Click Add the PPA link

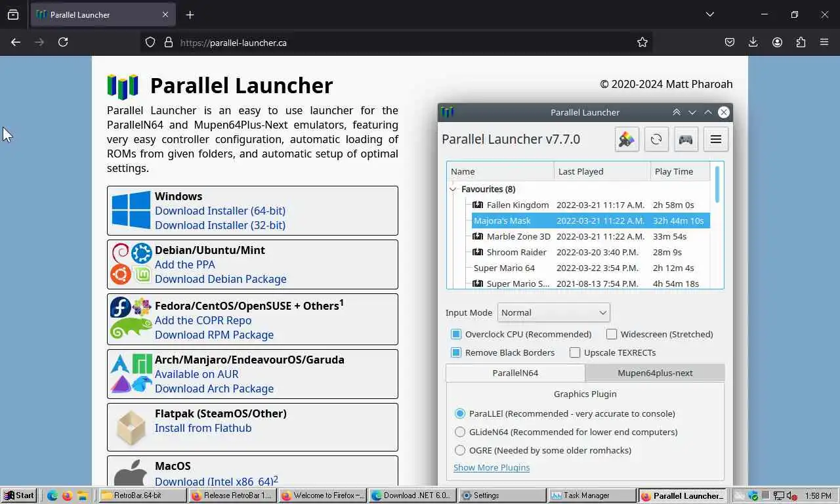tap(185, 264)
